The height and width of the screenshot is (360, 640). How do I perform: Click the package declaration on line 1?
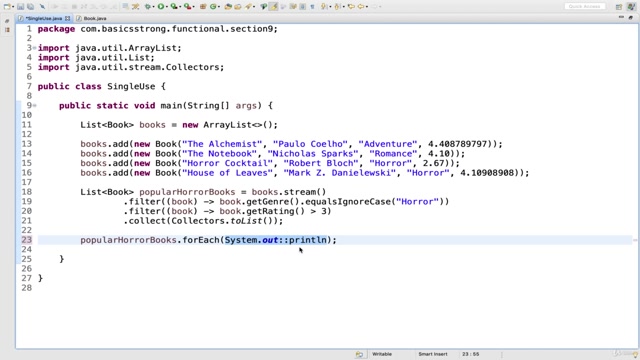[x=158, y=29]
